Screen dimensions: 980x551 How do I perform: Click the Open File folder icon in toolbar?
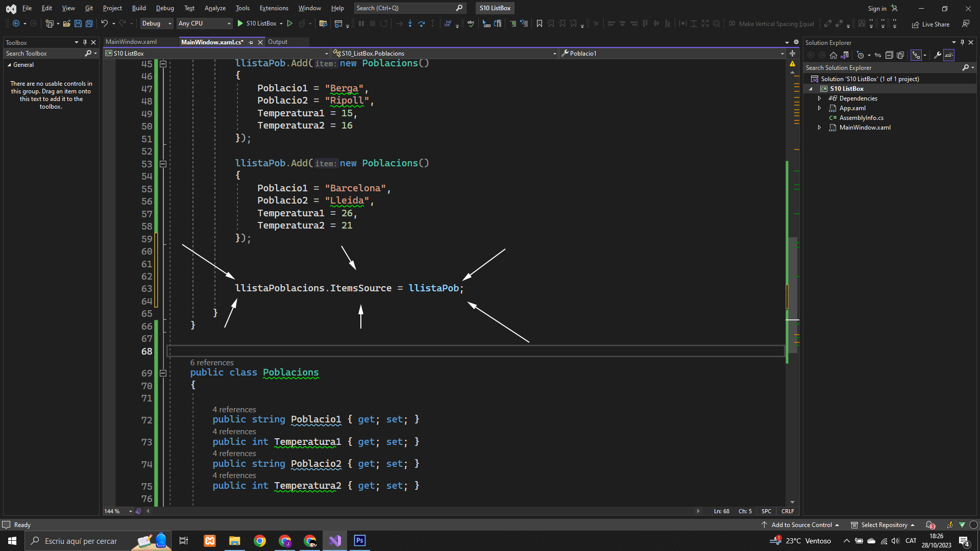pos(66,23)
